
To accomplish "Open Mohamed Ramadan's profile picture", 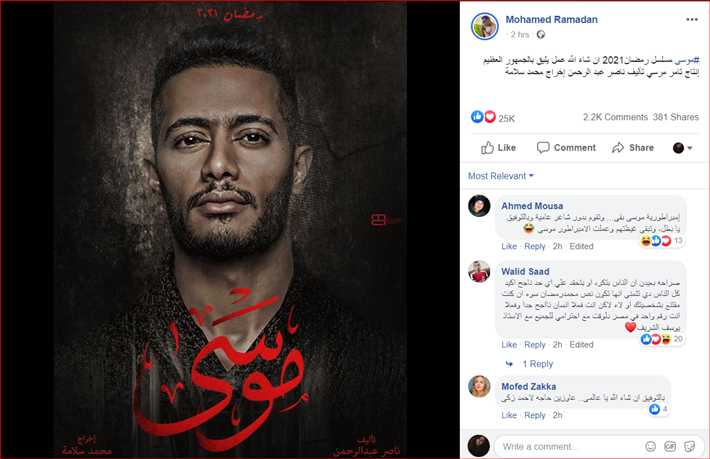I will (485, 26).
